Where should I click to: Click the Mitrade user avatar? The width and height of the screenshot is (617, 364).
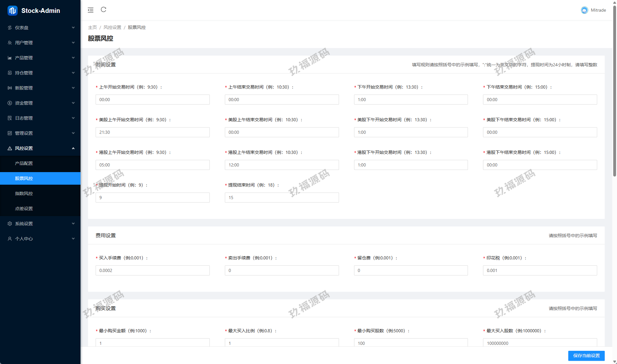click(x=584, y=10)
